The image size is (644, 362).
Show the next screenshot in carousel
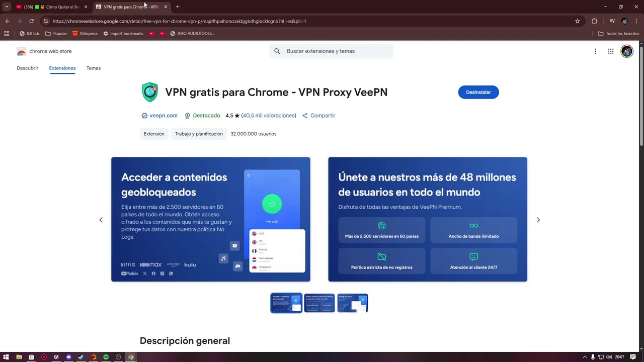pyautogui.click(x=538, y=220)
